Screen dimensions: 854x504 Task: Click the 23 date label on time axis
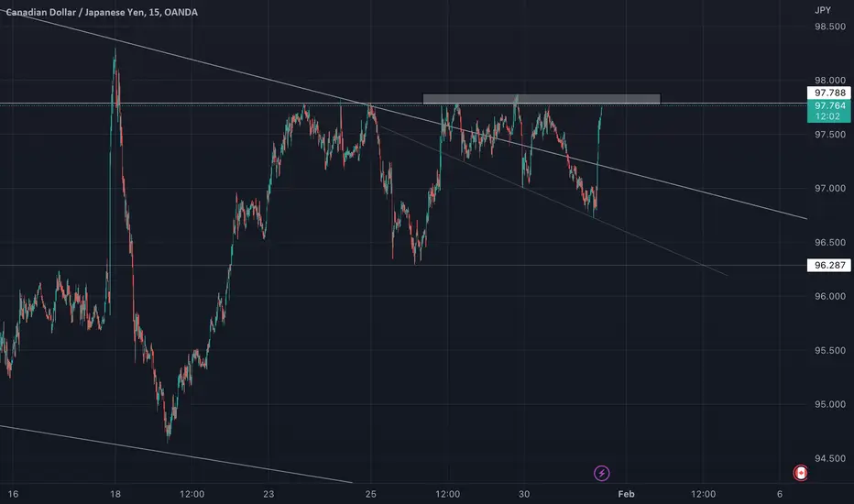pyautogui.click(x=268, y=494)
